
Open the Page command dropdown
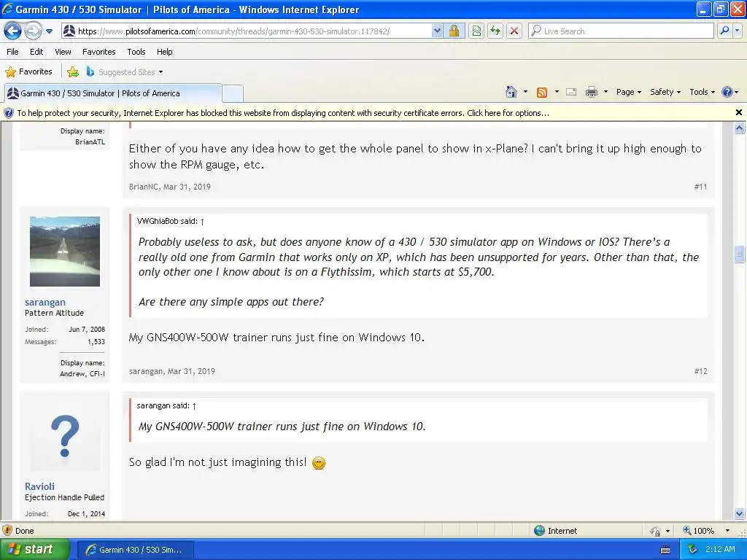click(628, 92)
